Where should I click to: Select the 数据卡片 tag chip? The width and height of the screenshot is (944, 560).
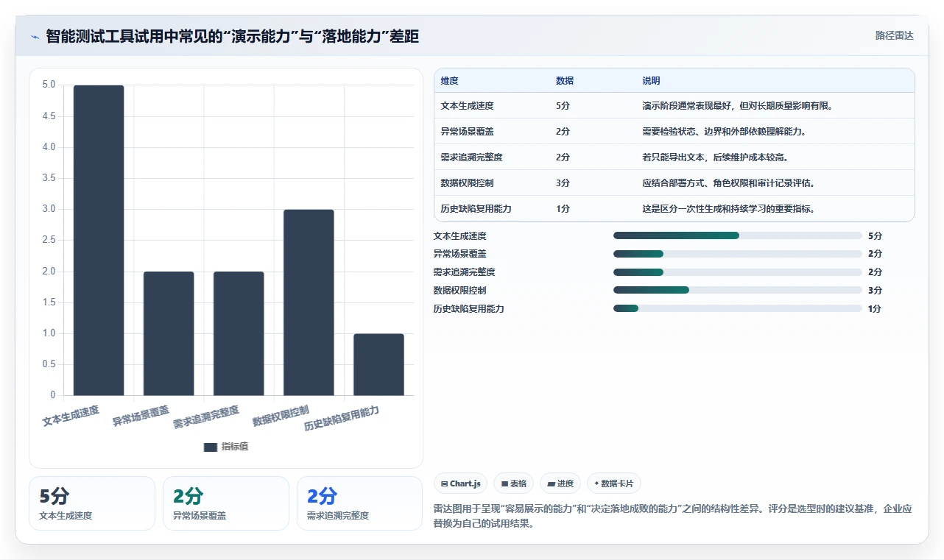[613, 483]
